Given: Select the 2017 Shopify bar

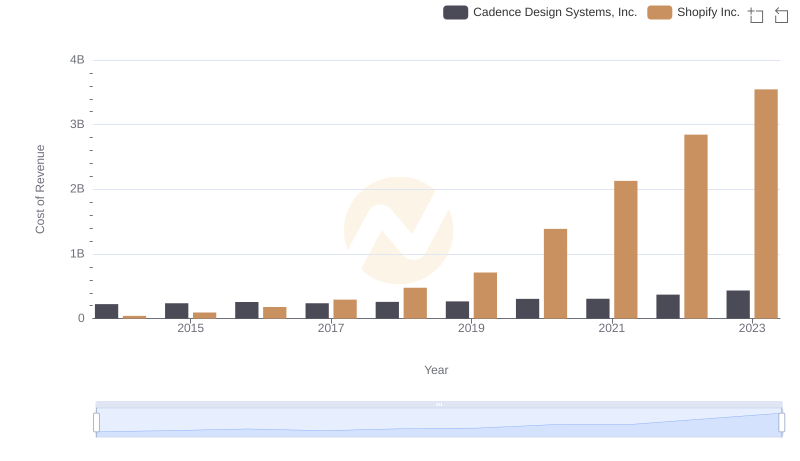Looking at the screenshot, I should (x=345, y=309).
